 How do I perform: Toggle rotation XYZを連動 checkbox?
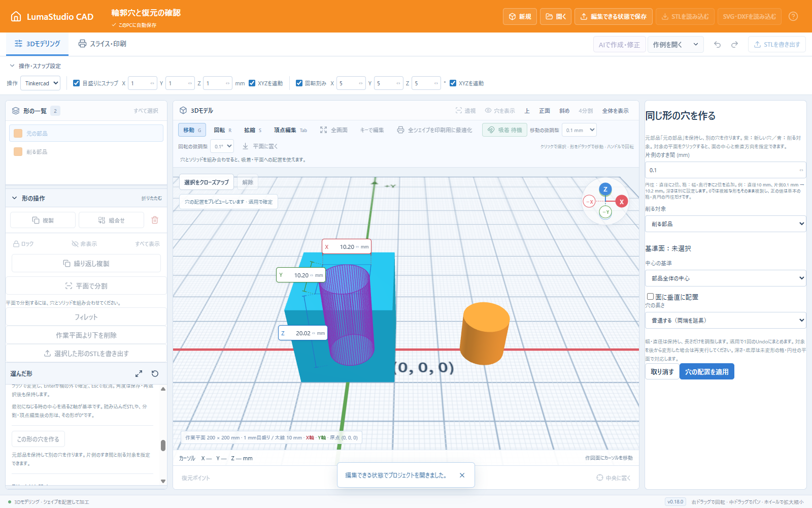tap(453, 83)
